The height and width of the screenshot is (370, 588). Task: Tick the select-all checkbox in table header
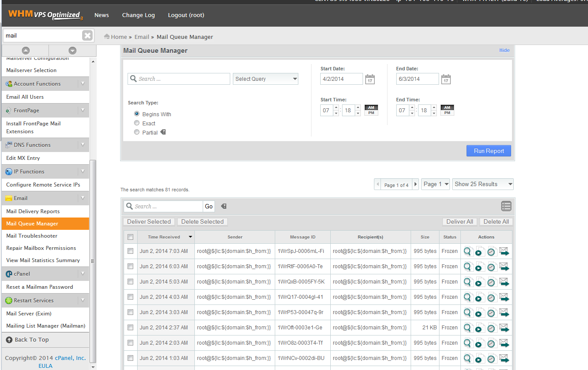[130, 237]
